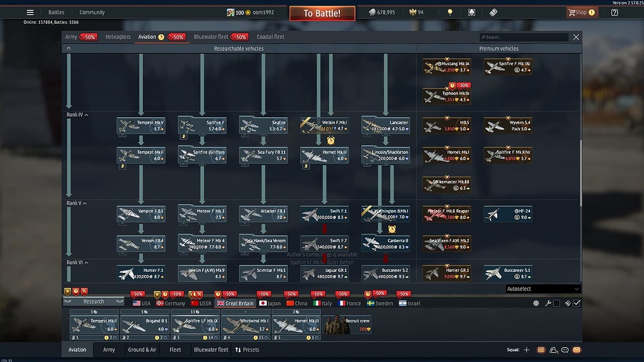Open crew settings gear icon
Viewport: 644px width, 362px height.
click(536, 303)
